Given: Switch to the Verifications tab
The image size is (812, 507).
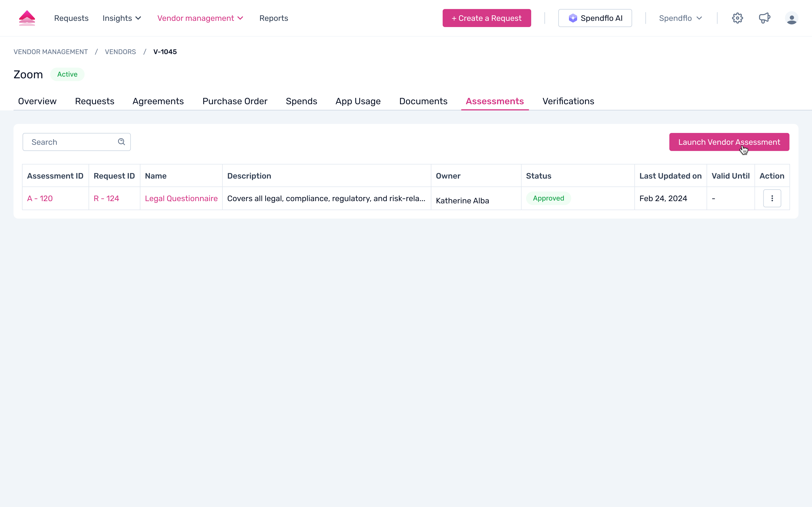Looking at the screenshot, I should pyautogui.click(x=568, y=101).
